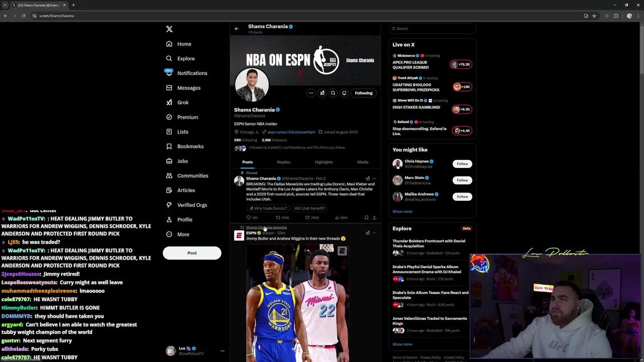Join Esfand live listener count badge

tap(461, 131)
